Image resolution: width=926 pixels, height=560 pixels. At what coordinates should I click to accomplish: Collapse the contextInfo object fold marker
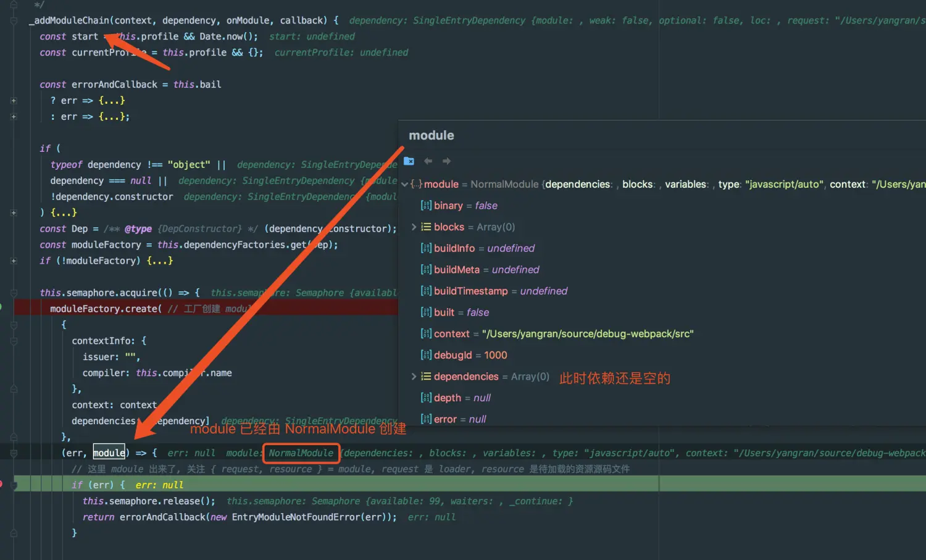[14, 341]
